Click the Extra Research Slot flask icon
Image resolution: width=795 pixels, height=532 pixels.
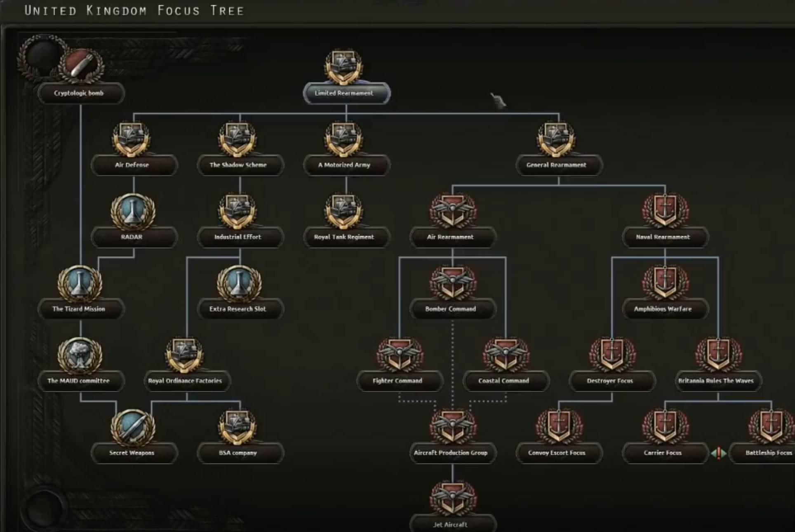pyautogui.click(x=239, y=283)
